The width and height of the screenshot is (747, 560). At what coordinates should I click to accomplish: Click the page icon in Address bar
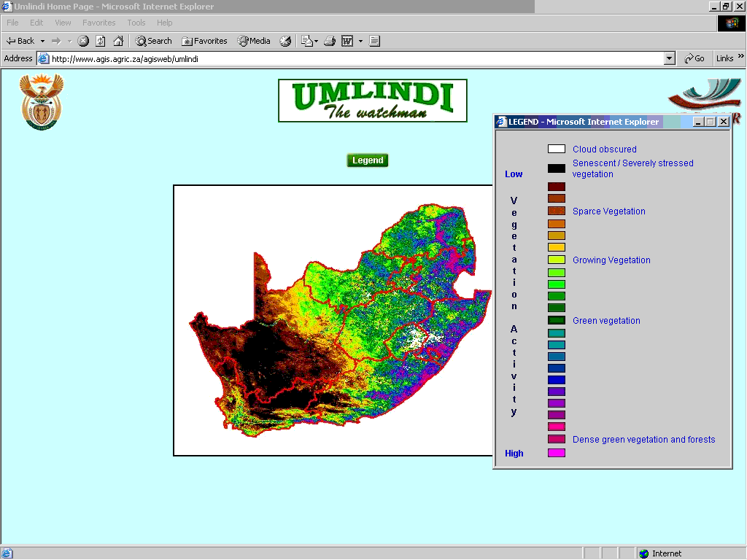tap(43, 58)
